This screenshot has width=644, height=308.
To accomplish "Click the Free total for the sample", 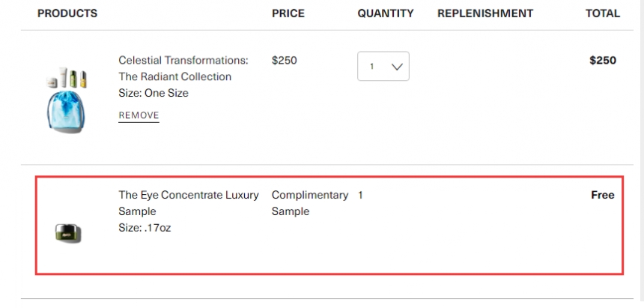I will (602, 195).
